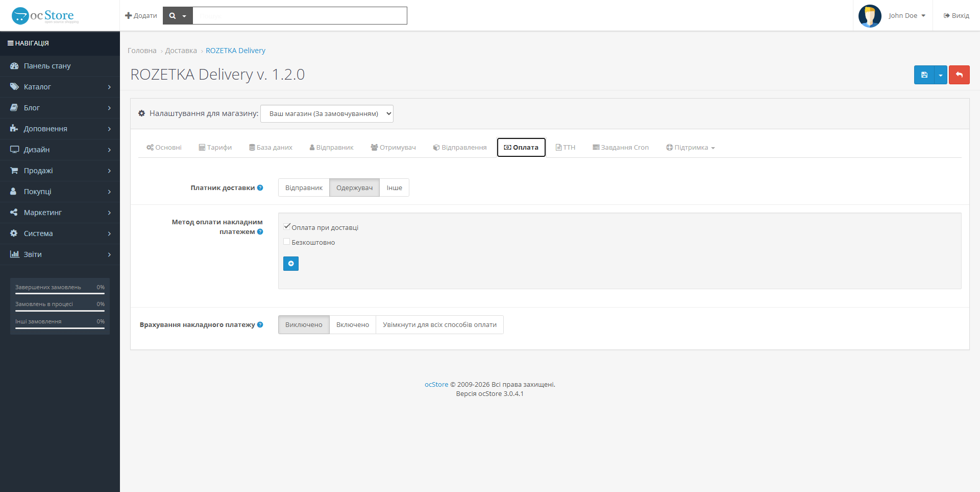Click the ocStore logo
Viewport: 980px width, 492px height.
point(45,15)
